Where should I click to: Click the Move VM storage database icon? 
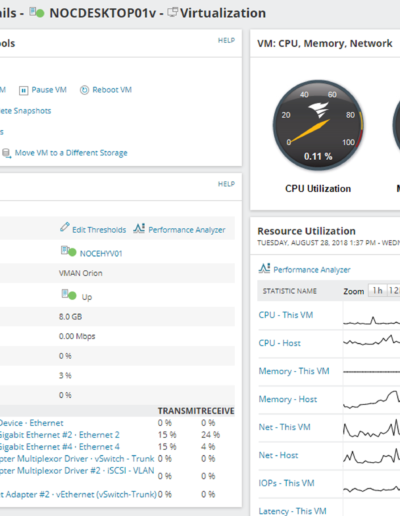(x=6, y=153)
